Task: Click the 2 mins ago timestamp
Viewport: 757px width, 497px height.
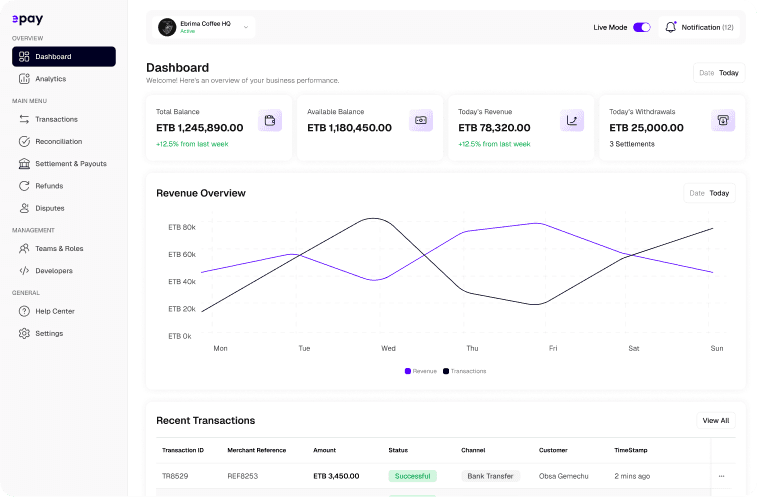Action: coord(632,476)
